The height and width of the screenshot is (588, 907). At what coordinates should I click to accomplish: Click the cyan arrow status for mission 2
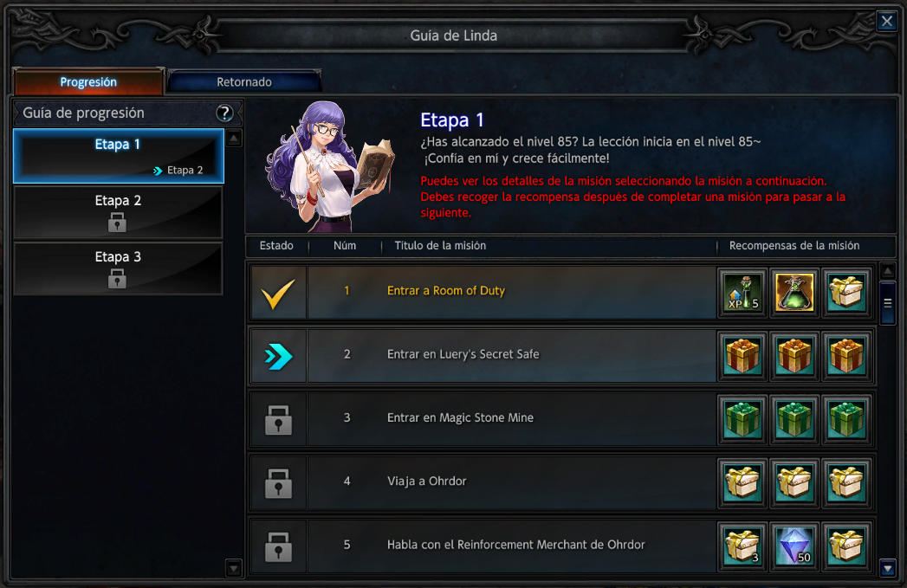[x=278, y=356]
